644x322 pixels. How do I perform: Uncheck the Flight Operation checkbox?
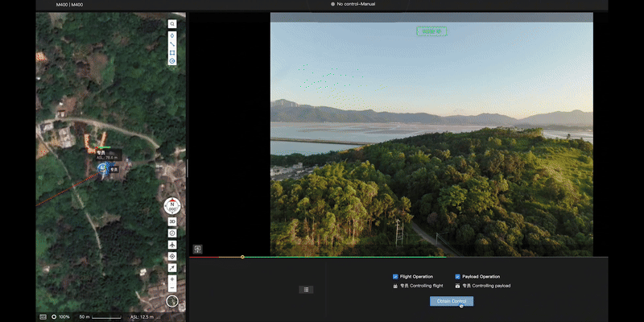tap(395, 277)
